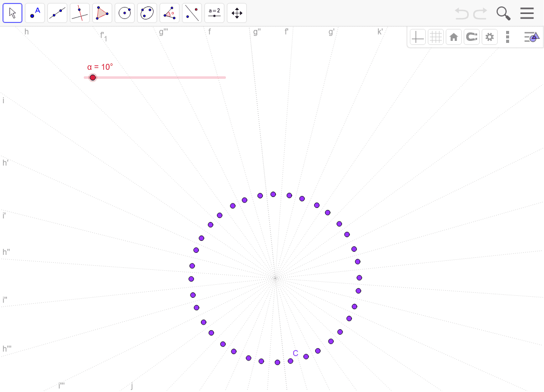Select the Move Graphics View tool
Screen dimensions: 544x392
coord(237,13)
